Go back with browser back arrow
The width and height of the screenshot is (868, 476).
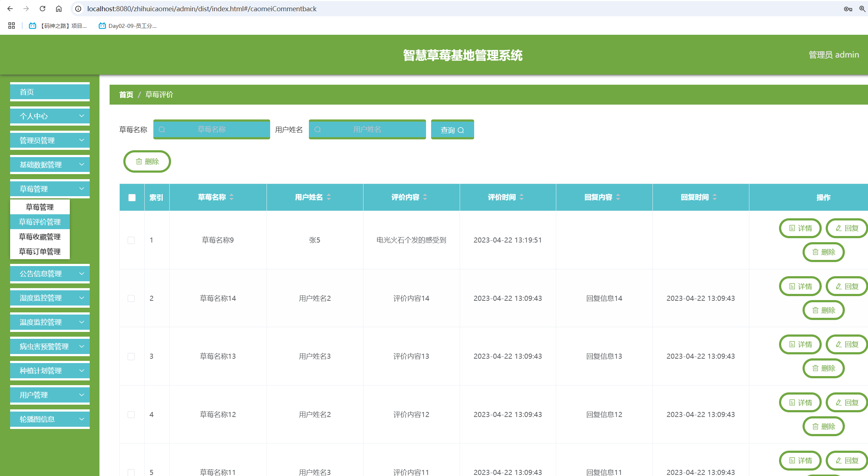click(x=10, y=9)
